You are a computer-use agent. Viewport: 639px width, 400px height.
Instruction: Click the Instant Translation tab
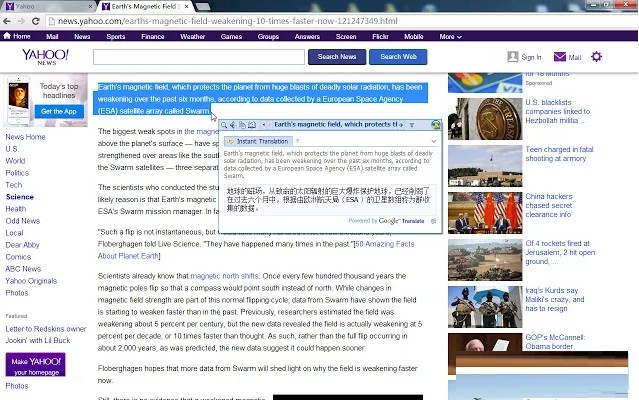coord(258,141)
